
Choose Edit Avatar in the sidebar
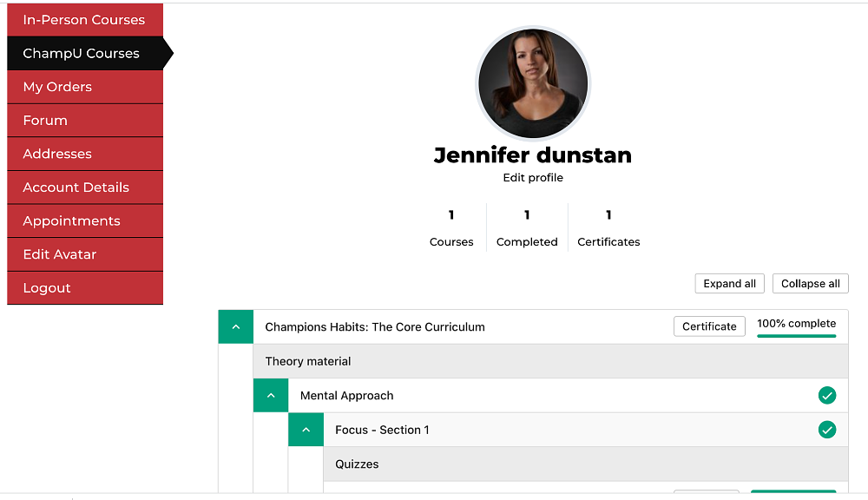60,254
